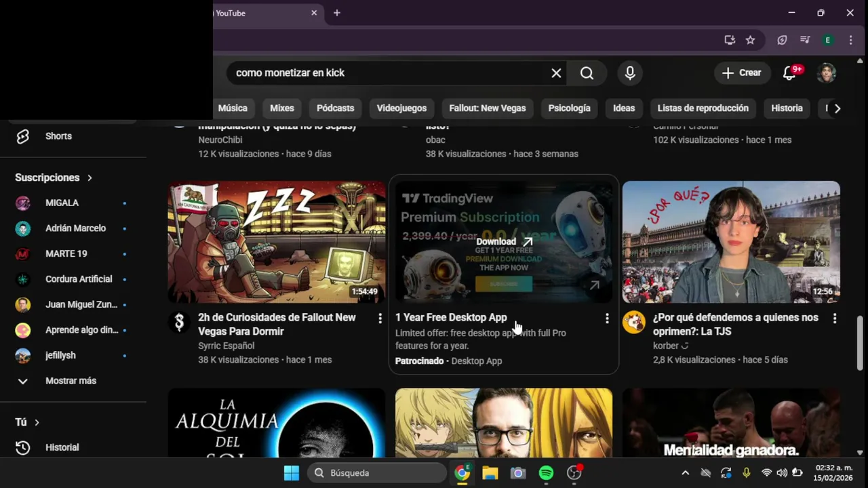Viewport: 868px width, 488px height.
Task: Open options for Fallout New Vegas video
Action: [x=380, y=319]
